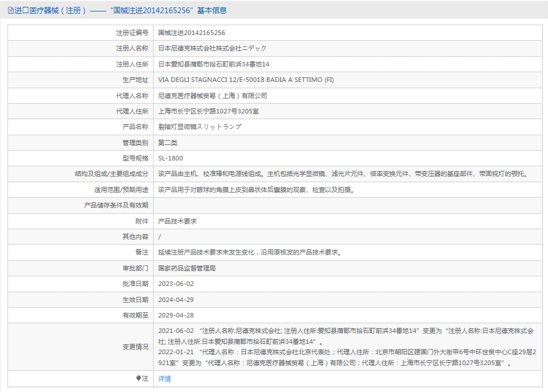Click agent address 上海市长宁区长宁路1027号3205室
The width and height of the screenshot is (548, 392).
coord(208,111)
